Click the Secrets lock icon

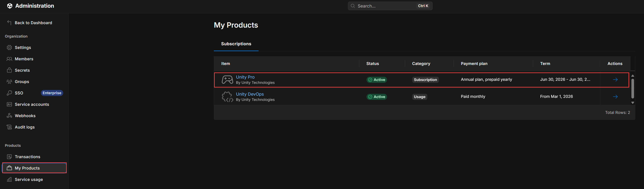(x=9, y=70)
